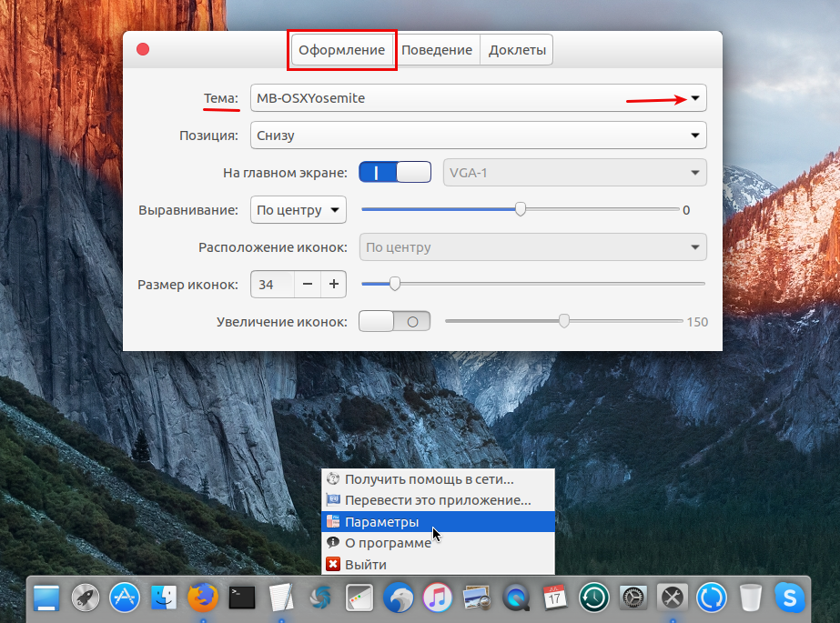
Task: Open the Trash icon in dock
Action: coord(751,598)
